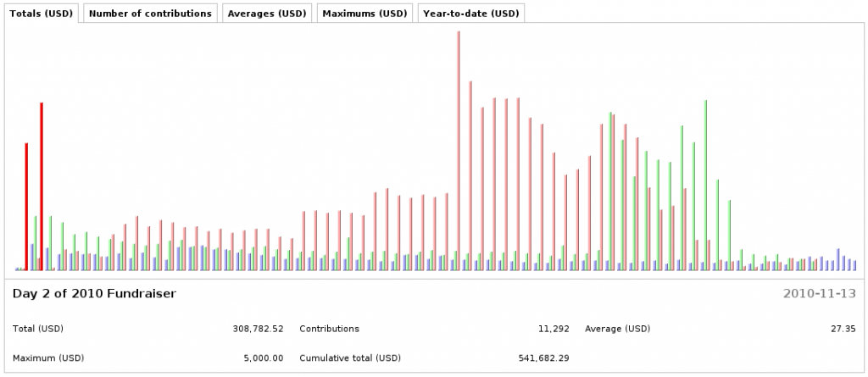This screenshot has width=868, height=377.
Task: Click the Day 2 of 2010 Fundraiser heading
Action: click(x=94, y=293)
